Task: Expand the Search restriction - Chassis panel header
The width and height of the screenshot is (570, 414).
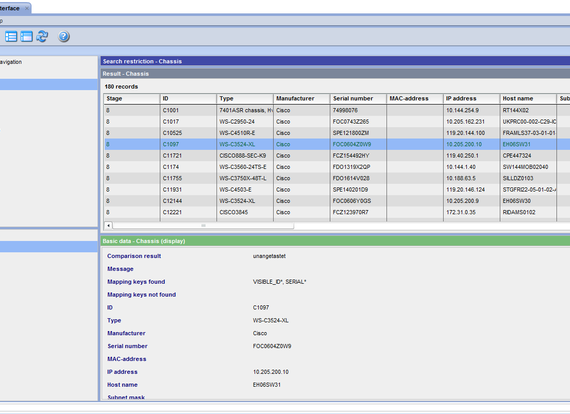Action: (x=335, y=61)
